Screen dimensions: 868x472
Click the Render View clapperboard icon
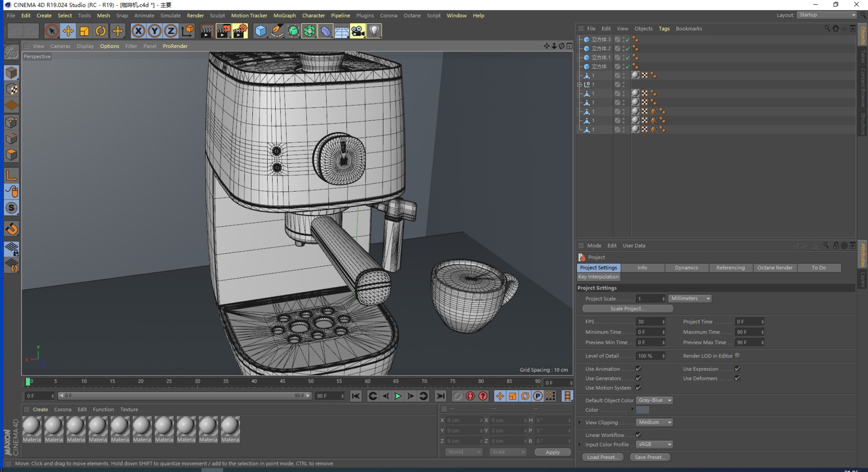[x=207, y=31]
